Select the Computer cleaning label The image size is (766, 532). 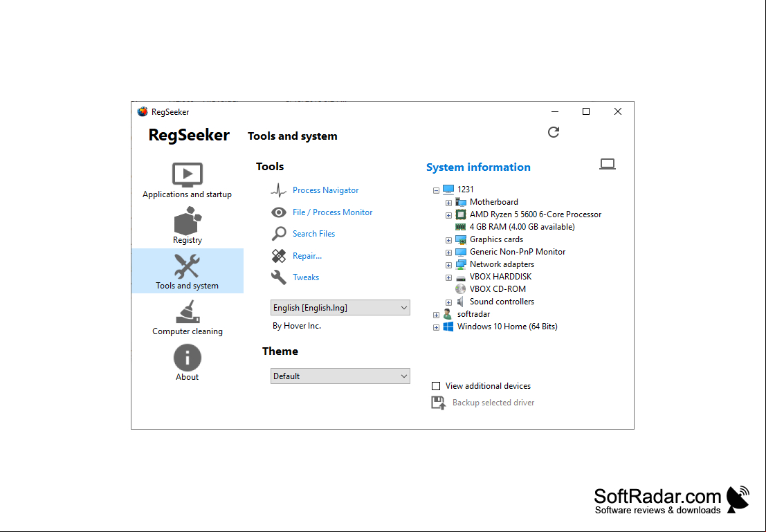click(x=187, y=331)
